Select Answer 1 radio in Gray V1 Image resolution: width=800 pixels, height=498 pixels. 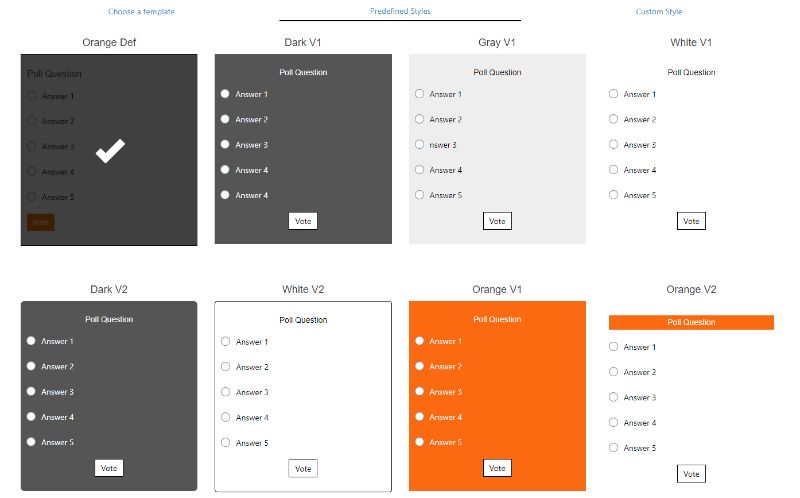[419, 94]
